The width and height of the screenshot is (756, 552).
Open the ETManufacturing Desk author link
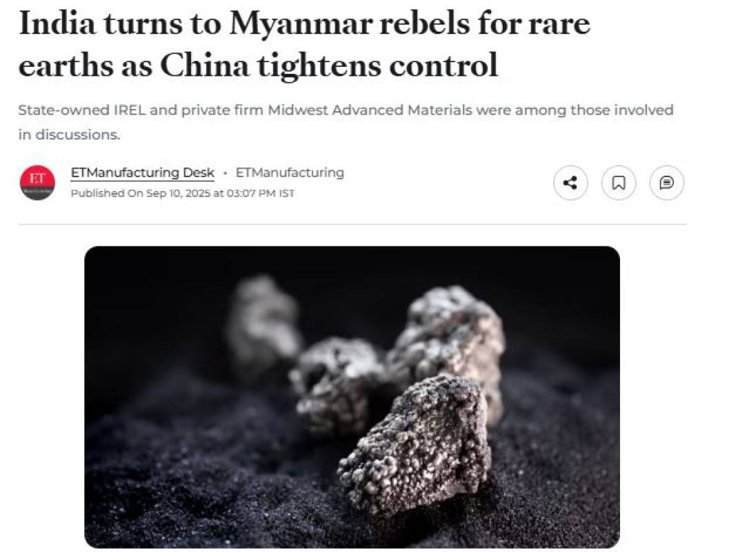(x=142, y=172)
